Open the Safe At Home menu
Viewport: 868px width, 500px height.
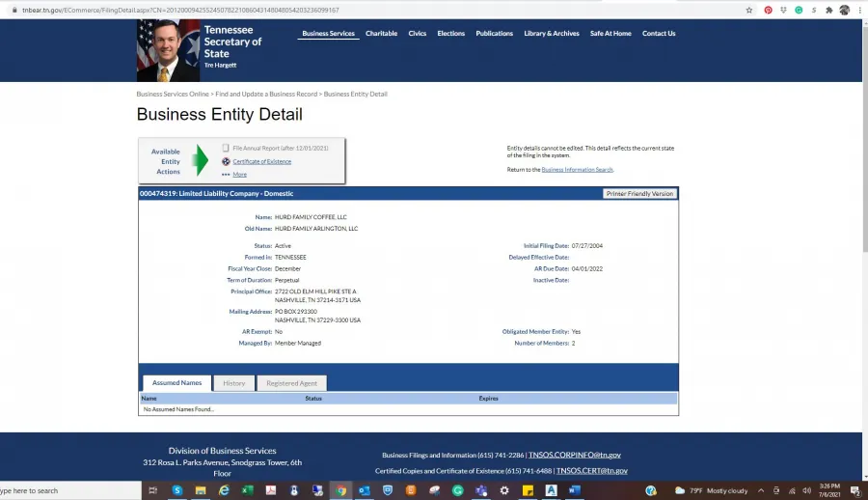610,33
